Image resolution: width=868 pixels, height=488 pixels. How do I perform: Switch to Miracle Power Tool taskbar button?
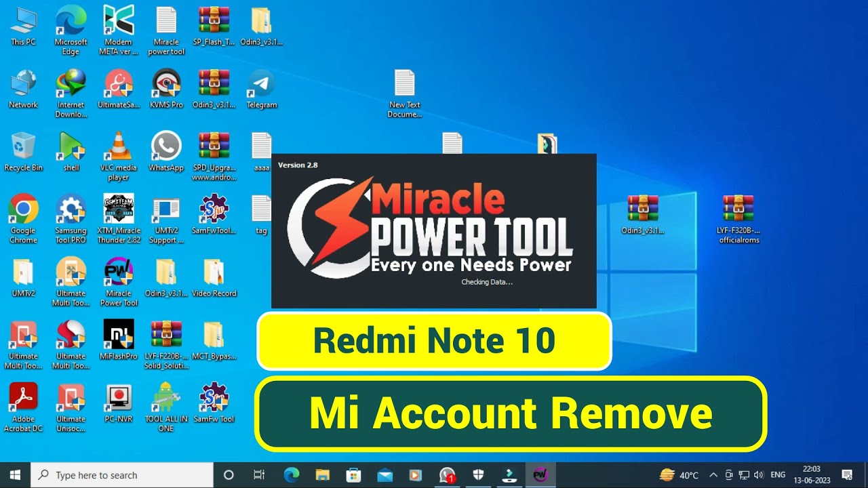(x=540, y=475)
